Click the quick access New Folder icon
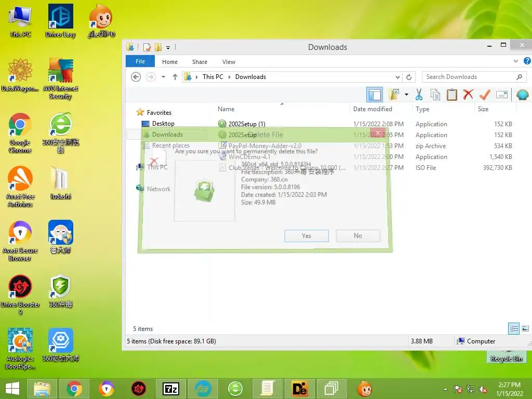 158,47
